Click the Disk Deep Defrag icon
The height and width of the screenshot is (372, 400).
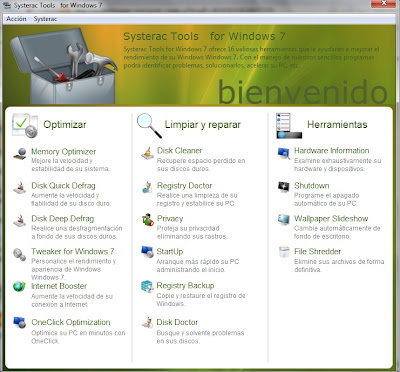pyautogui.click(x=20, y=220)
